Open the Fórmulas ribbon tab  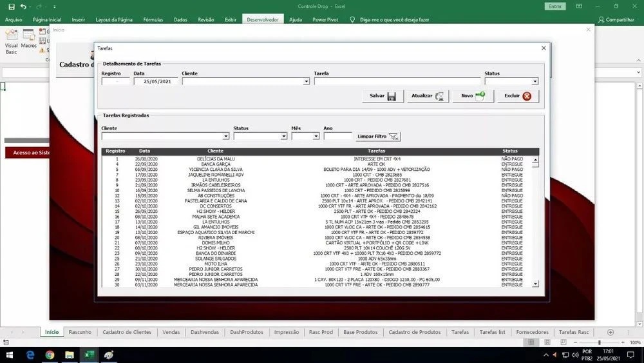[153, 19]
